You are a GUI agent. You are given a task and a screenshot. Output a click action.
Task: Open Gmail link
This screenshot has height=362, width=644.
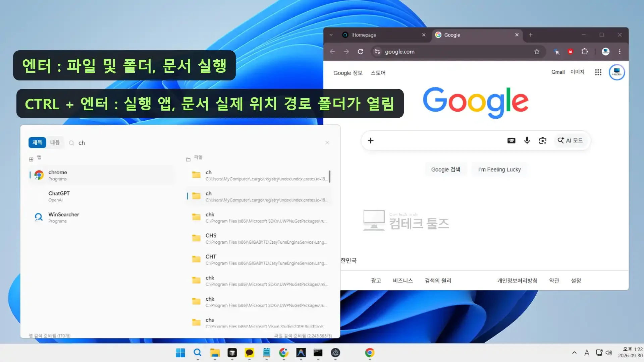[558, 72]
